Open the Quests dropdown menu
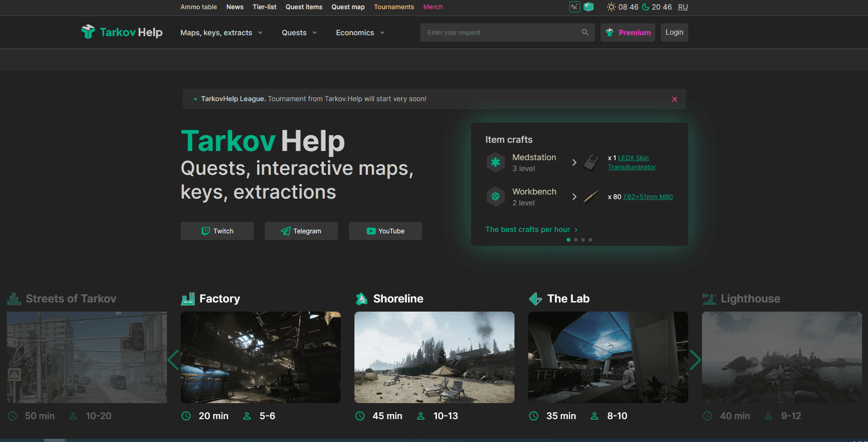The width and height of the screenshot is (868, 442). click(299, 32)
